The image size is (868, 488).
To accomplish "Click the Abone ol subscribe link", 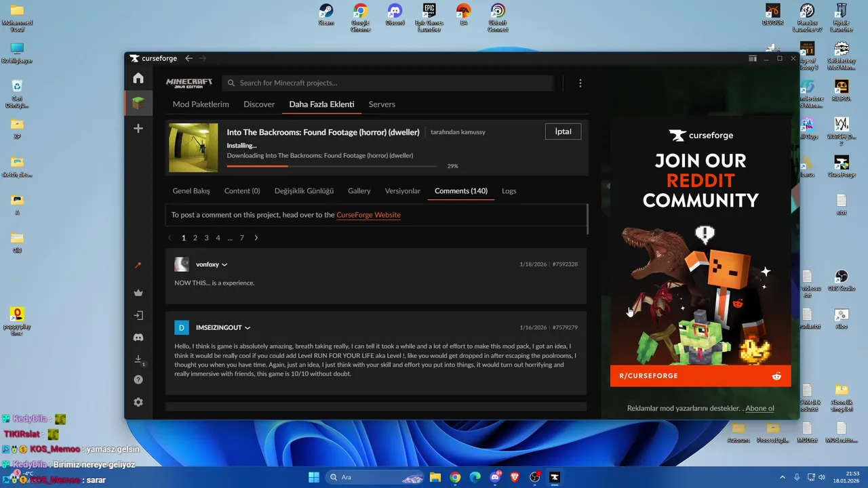I will 760,408.
